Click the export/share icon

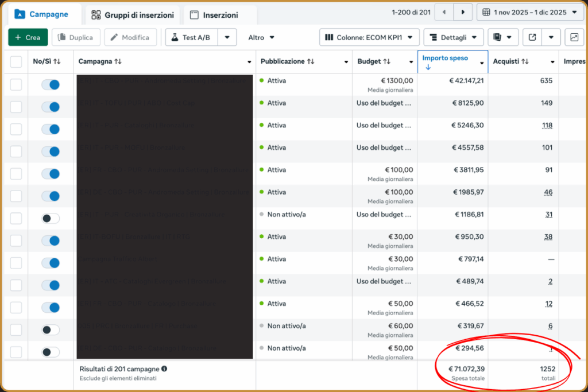(532, 37)
